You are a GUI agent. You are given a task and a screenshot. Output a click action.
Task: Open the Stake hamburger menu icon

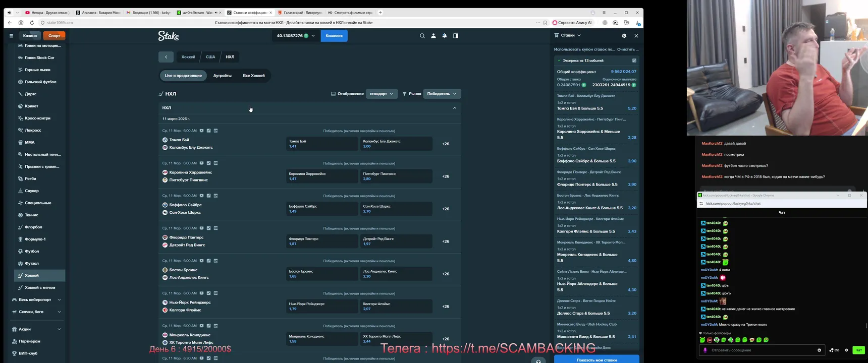point(11,36)
